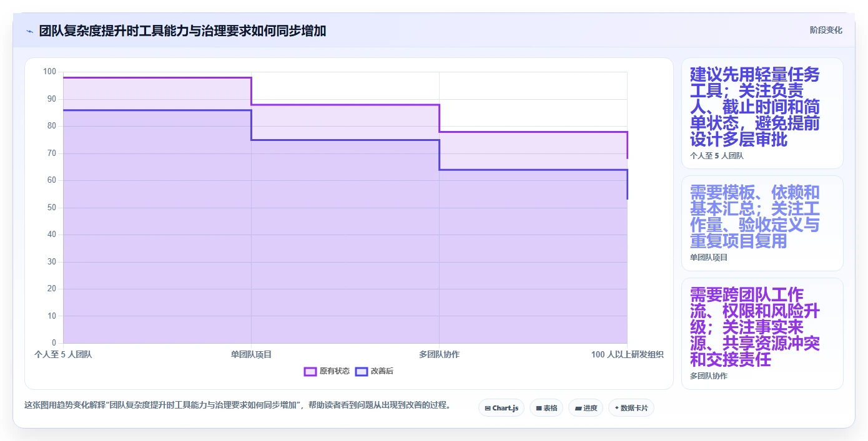Viewport: 868px width, 441px height.
Task: Click the trend icon beside the chart title
Action: [29, 31]
